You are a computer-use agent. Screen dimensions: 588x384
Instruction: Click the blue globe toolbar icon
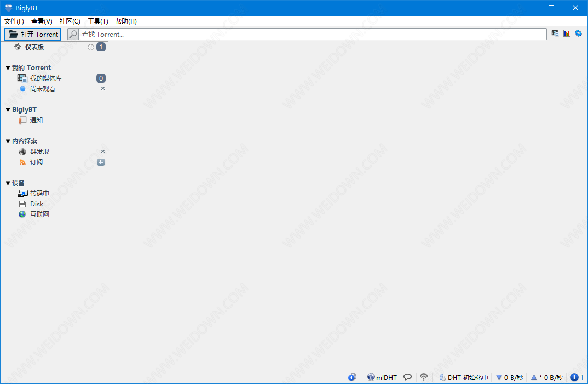(x=578, y=33)
